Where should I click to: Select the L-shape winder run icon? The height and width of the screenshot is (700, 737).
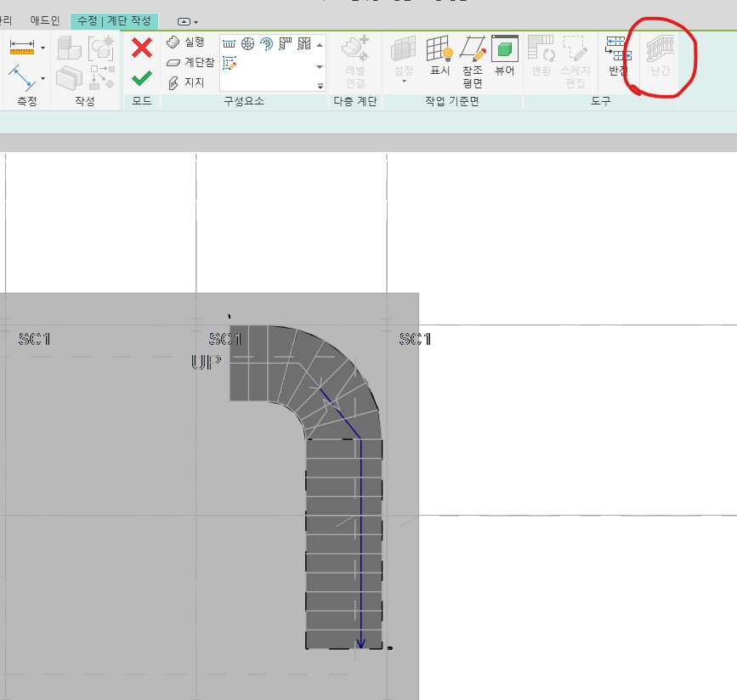[286, 43]
